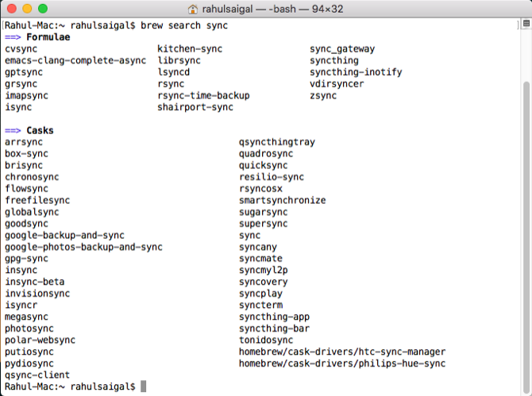
Task: Click the freefilesync cask entry
Action: point(37,200)
